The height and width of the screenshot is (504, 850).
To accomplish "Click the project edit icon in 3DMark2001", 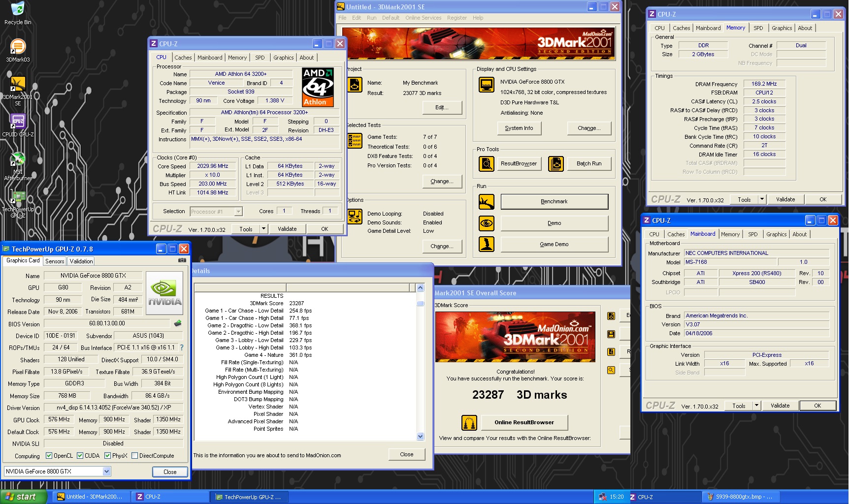I will pyautogui.click(x=355, y=85).
